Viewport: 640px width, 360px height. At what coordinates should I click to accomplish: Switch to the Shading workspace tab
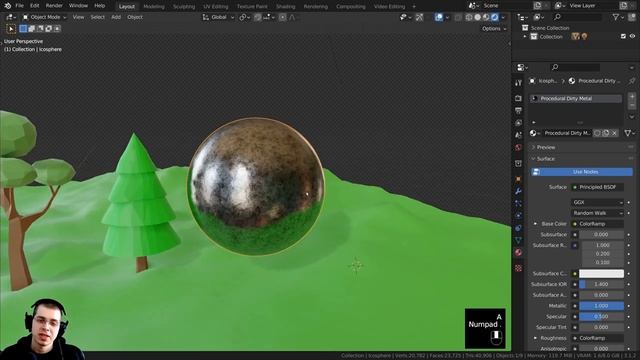285,7
